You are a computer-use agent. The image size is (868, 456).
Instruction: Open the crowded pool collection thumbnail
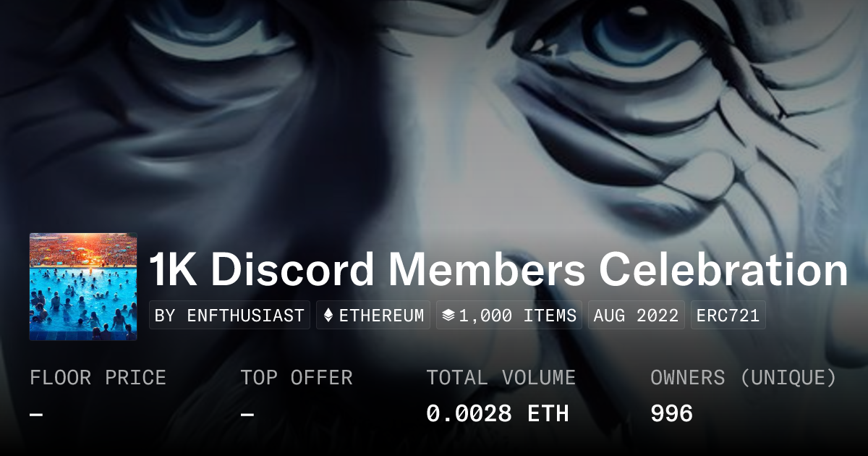[x=83, y=287]
